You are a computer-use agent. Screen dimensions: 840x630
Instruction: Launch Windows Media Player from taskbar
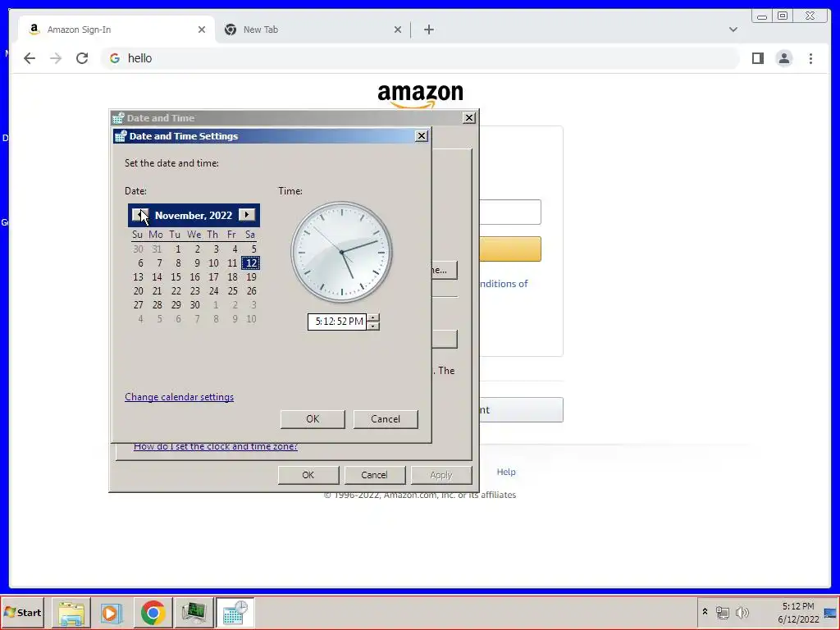pyautogui.click(x=112, y=613)
